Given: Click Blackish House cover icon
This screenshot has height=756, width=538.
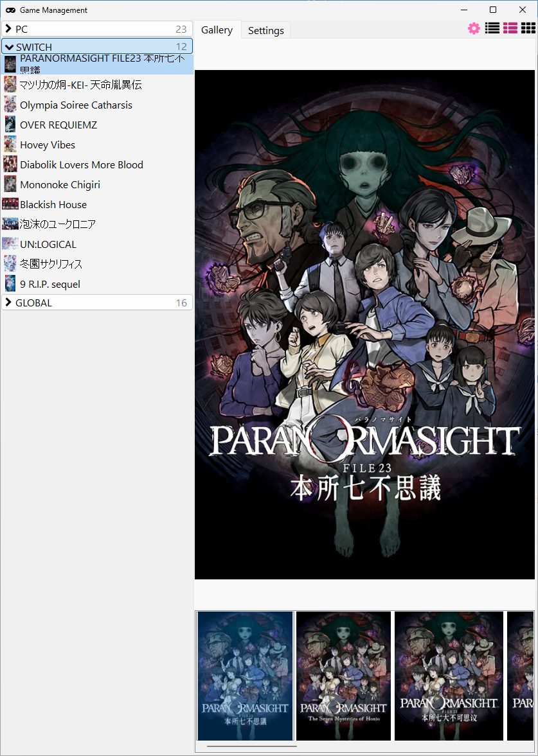Looking at the screenshot, I should point(10,204).
